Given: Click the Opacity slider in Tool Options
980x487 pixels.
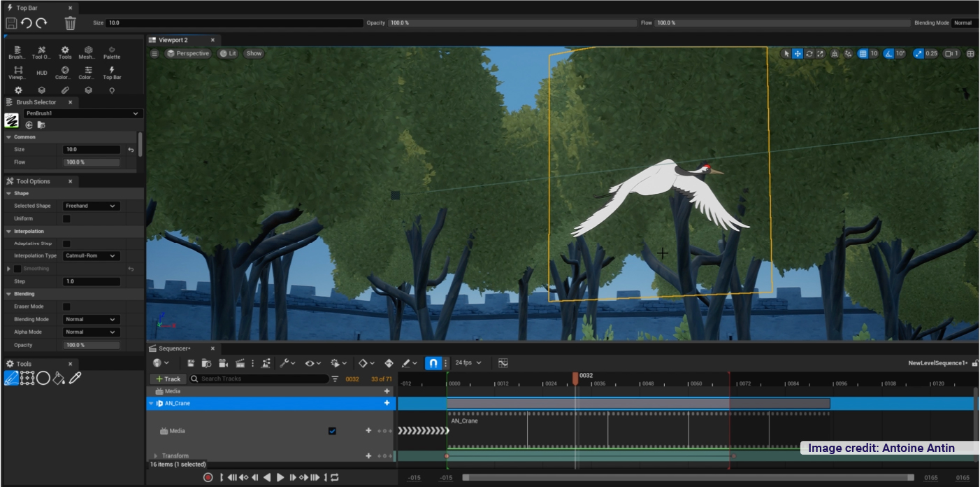Looking at the screenshot, I should (92, 345).
